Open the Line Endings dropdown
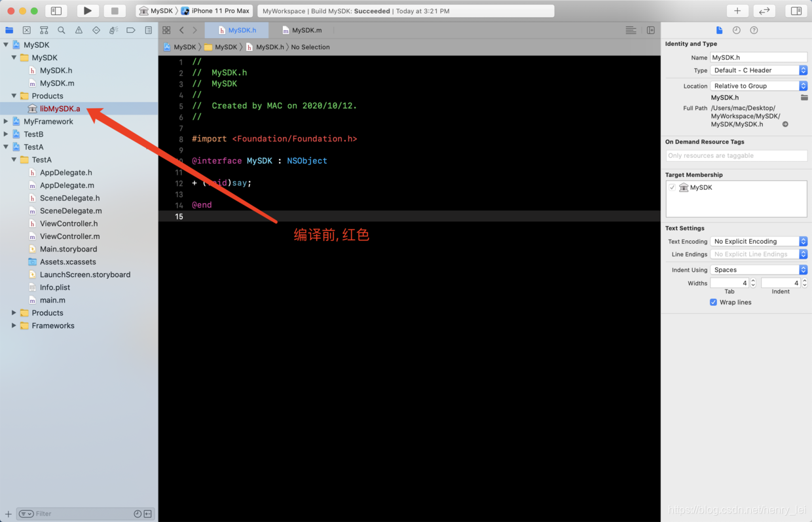The height and width of the screenshot is (522, 812). point(758,254)
